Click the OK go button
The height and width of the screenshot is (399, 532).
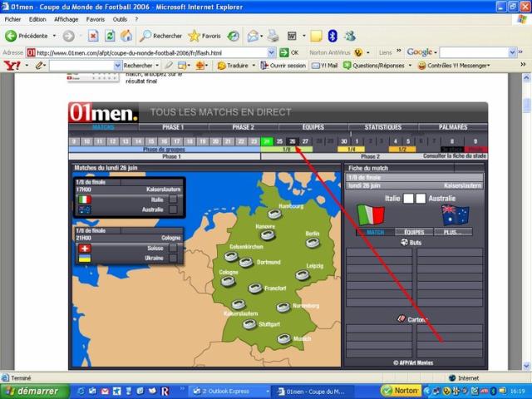click(x=289, y=52)
